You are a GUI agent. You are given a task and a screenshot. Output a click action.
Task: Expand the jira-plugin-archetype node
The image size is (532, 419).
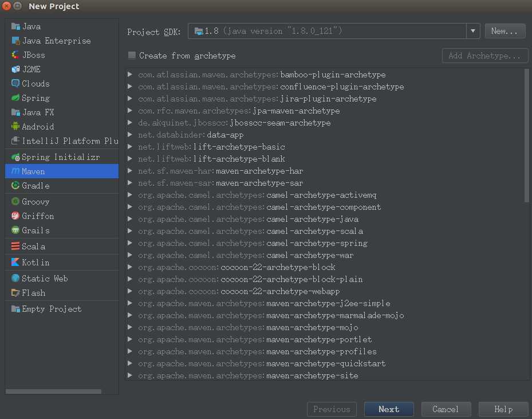tap(129, 99)
